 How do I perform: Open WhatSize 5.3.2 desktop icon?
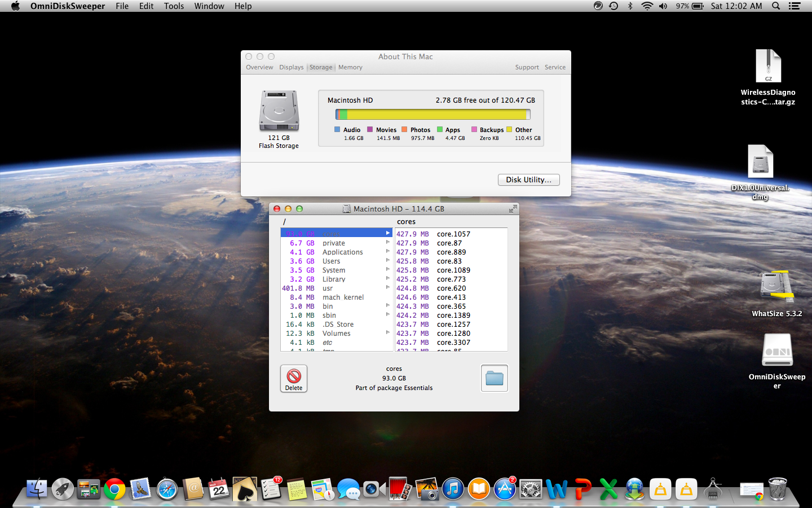tap(776, 287)
